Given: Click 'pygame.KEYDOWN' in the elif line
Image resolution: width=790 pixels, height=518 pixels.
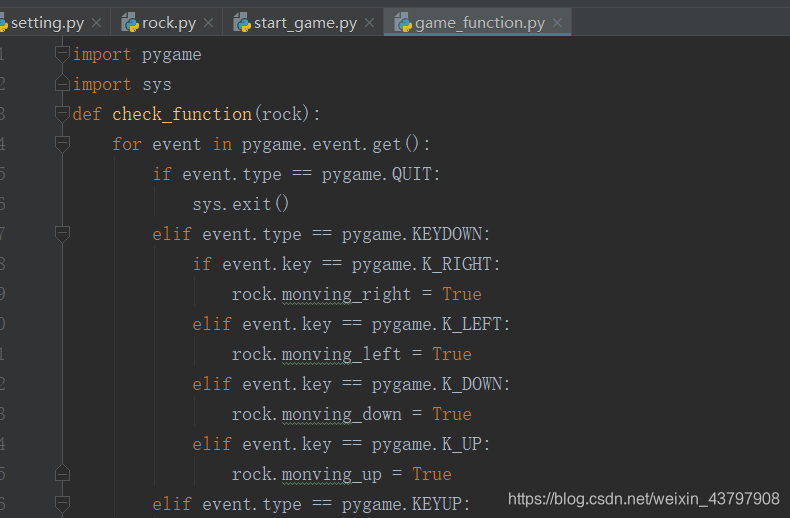Looking at the screenshot, I should [x=412, y=234].
